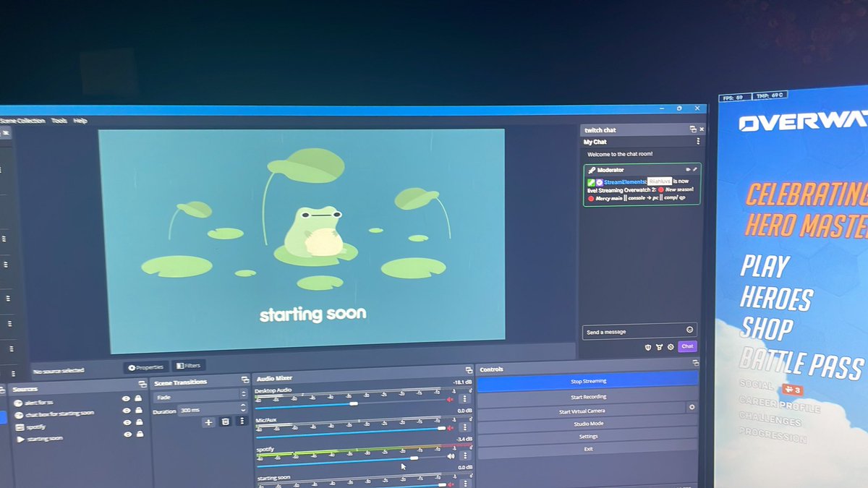Toggle lock on 'chat box for starting soon'
The height and width of the screenshot is (488, 868).
pyautogui.click(x=139, y=411)
